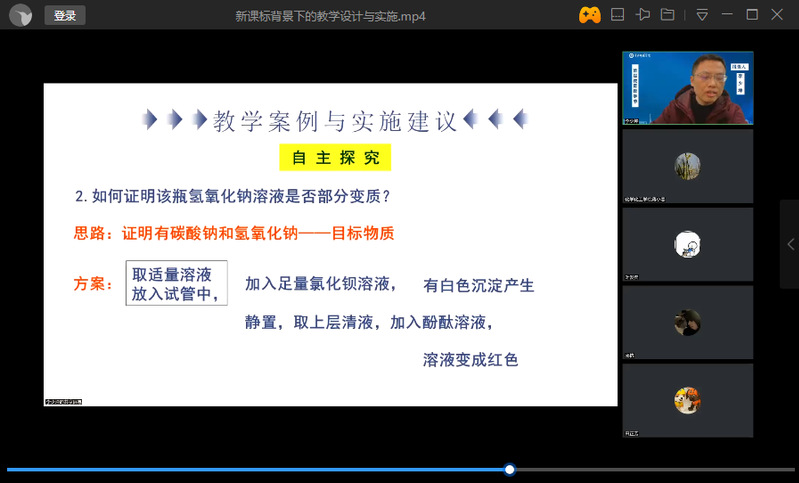The image size is (799, 483).
Task: Expand the main menu triangle dropdown
Action: coord(702,15)
